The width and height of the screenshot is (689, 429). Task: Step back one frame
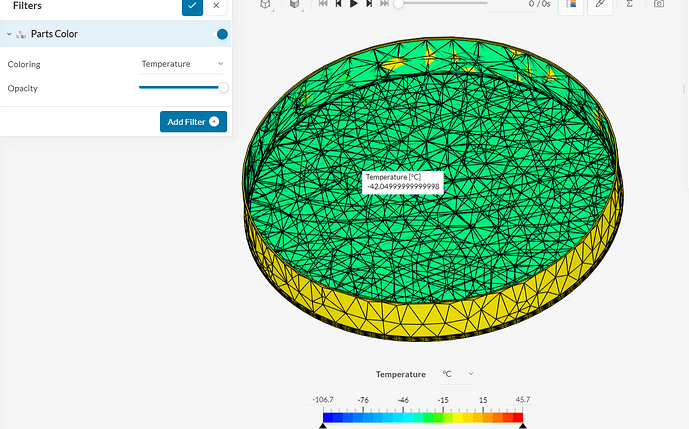coord(338,4)
